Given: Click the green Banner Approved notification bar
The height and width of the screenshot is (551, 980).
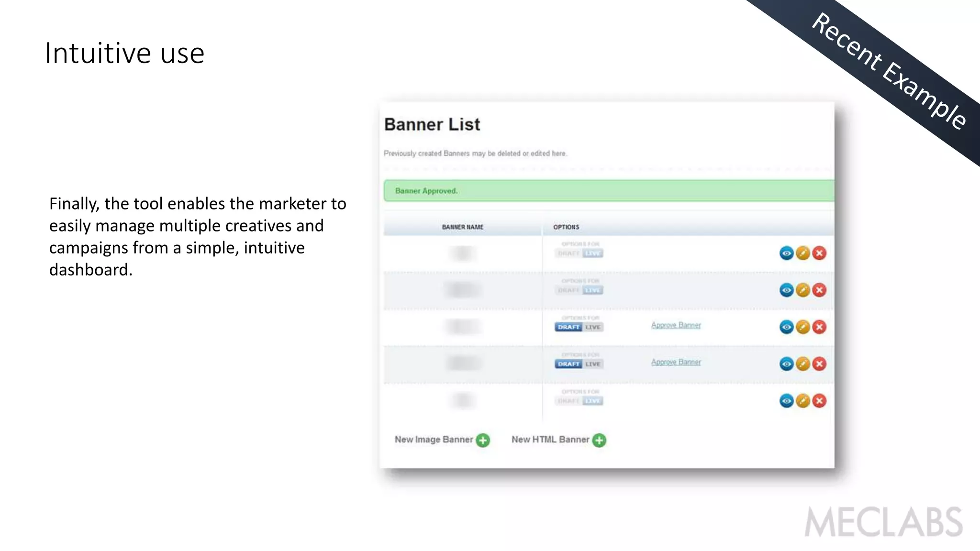Looking at the screenshot, I should pyautogui.click(x=609, y=191).
